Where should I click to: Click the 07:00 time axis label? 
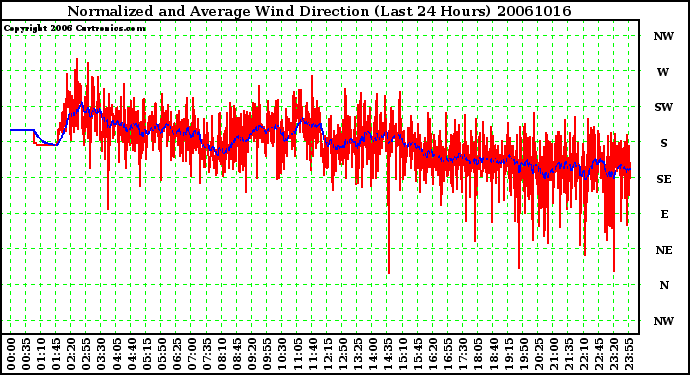coord(192,354)
